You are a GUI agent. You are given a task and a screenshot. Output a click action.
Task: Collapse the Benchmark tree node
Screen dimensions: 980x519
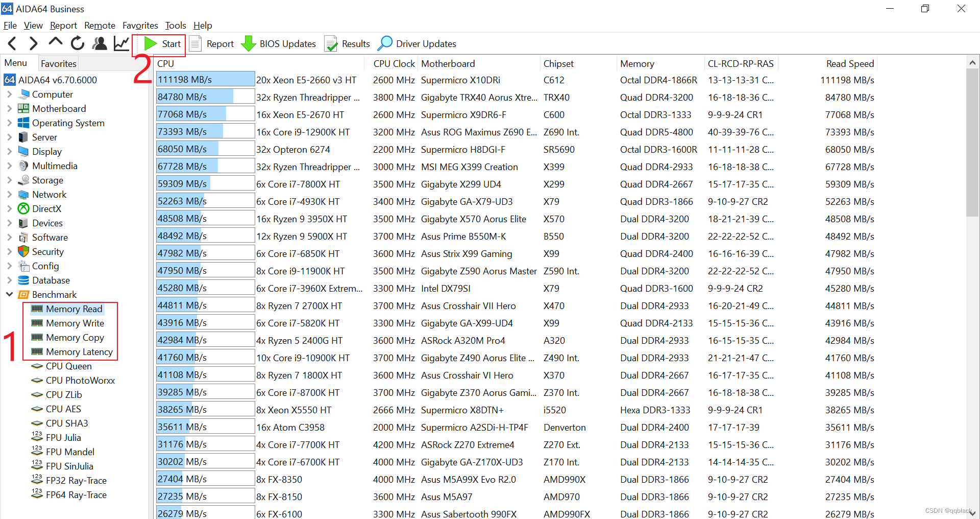[x=9, y=295]
